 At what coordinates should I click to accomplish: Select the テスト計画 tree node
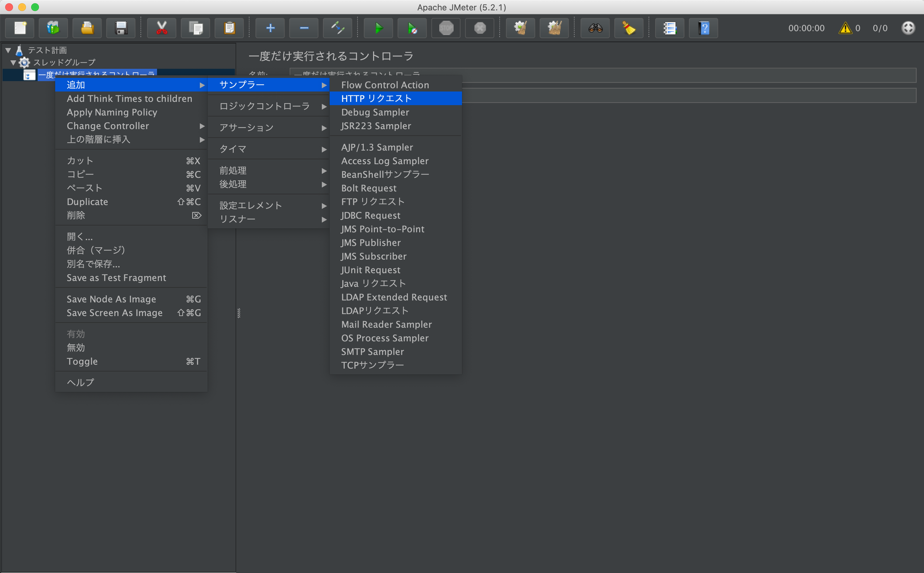coord(47,50)
